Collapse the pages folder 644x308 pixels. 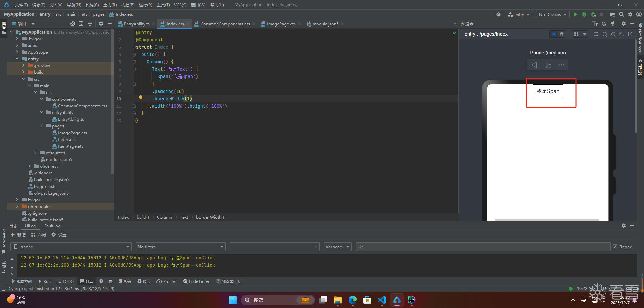(41, 126)
